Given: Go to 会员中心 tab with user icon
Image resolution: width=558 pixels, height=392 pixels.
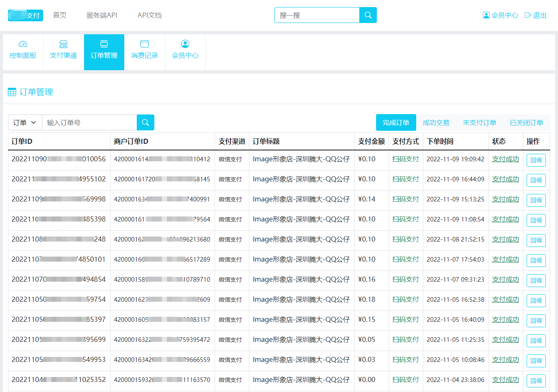Looking at the screenshot, I should [x=185, y=52].
